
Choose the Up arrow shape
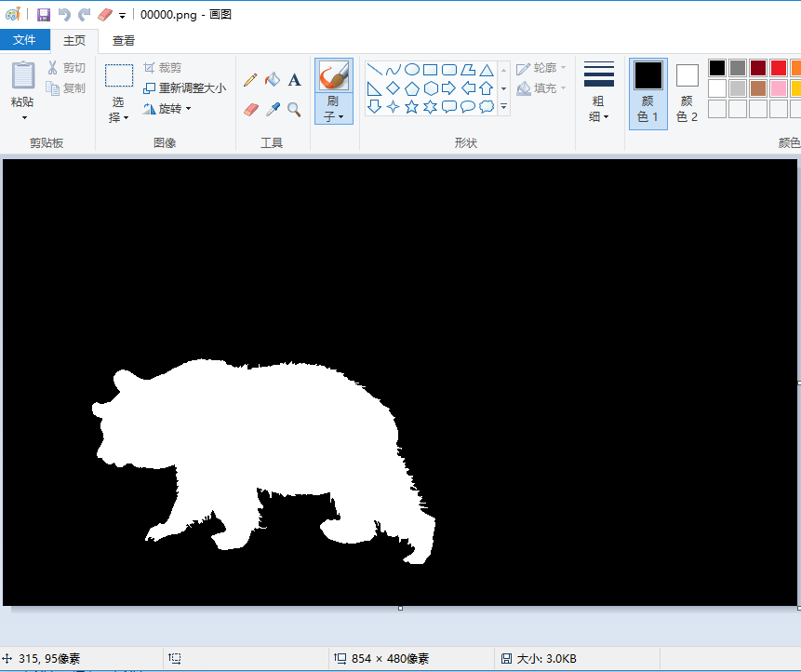487,88
